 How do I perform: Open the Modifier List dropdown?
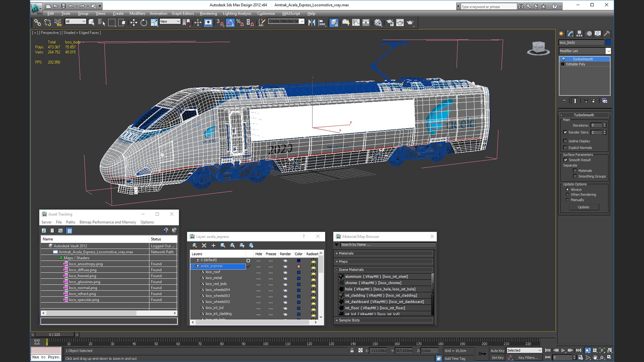point(585,51)
